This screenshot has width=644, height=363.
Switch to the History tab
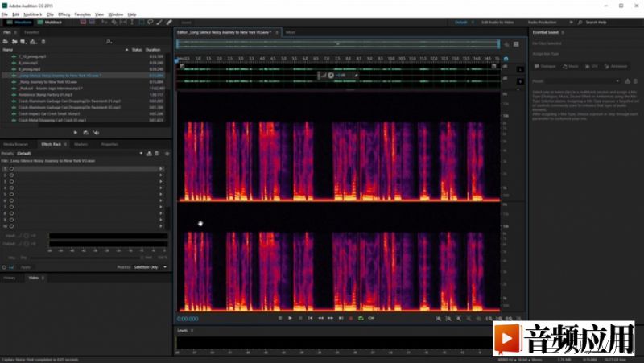click(10, 278)
